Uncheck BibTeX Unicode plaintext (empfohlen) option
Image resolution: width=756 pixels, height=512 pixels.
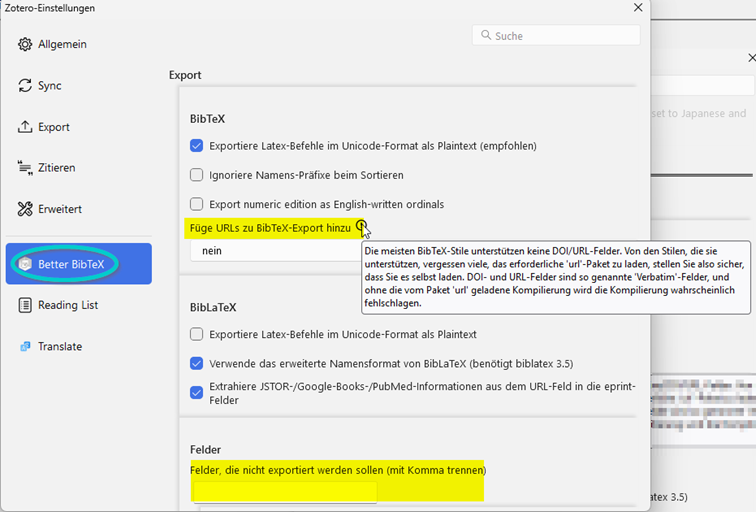(x=196, y=146)
